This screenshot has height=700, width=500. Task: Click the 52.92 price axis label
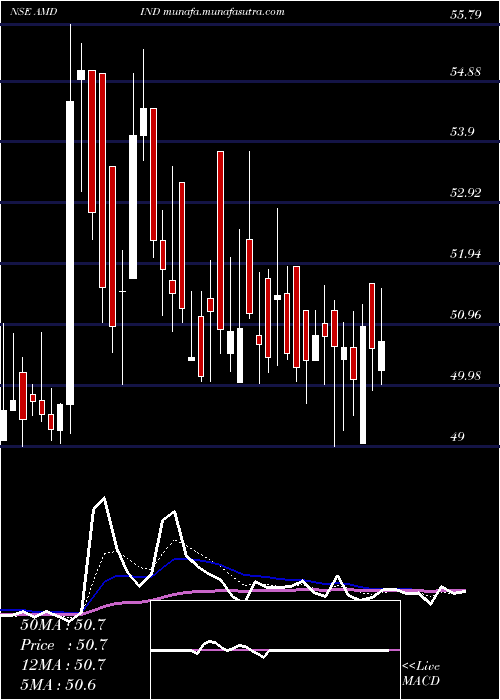coord(465,193)
